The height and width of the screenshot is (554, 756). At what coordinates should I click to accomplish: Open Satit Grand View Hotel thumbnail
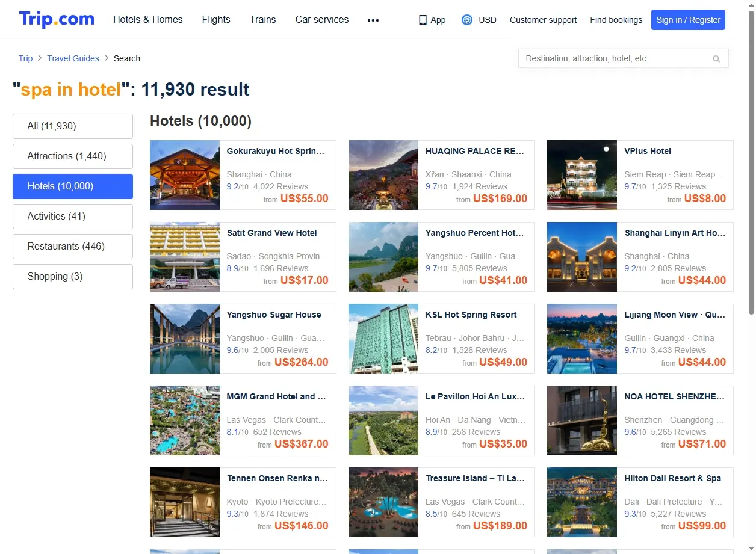click(185, 257)
